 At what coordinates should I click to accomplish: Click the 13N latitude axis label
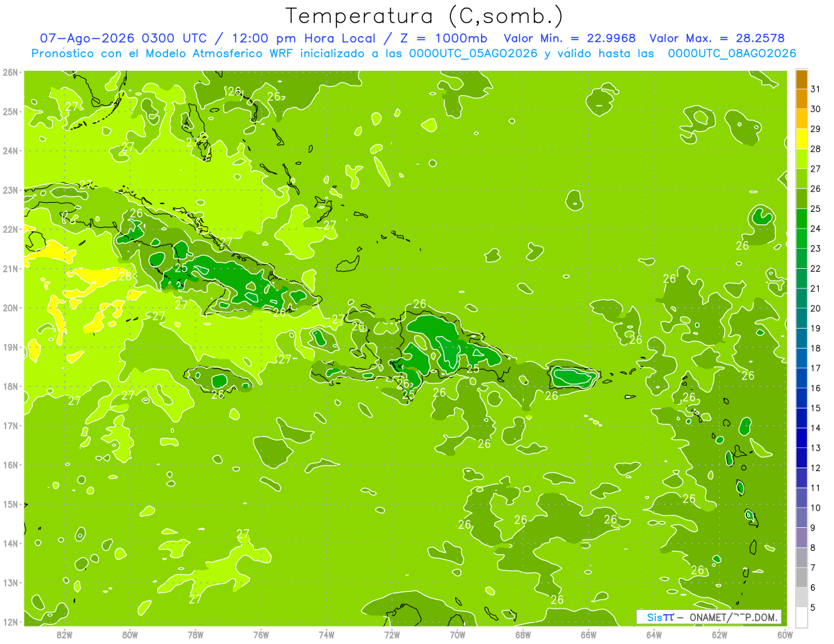(10, 582)
